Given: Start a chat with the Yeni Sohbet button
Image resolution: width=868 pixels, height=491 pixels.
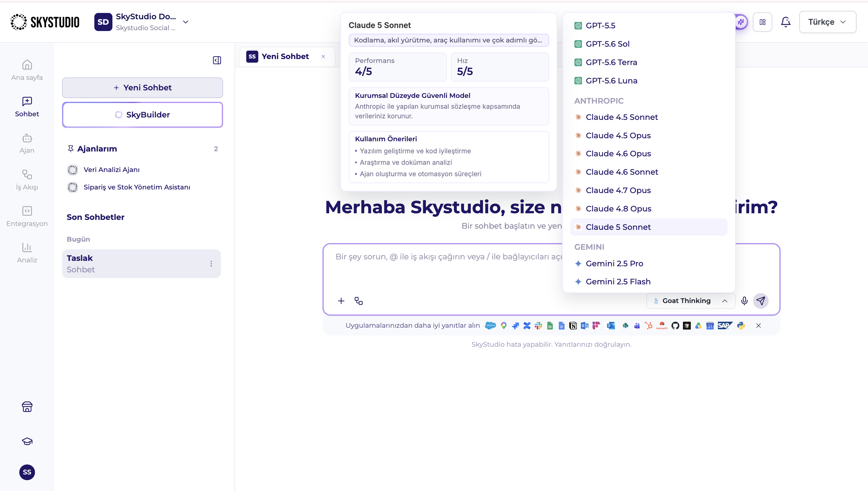Looking at the screenshot, I should 142,88.
